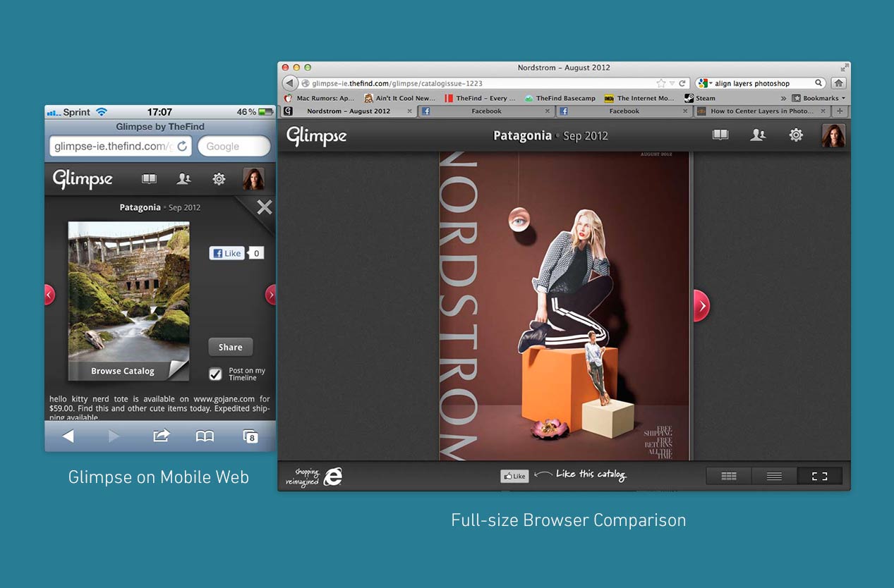Go to previous catalog with left red arrow on mobile
The height and width of the screenshot is (588, 894).
tap(49, 295)
